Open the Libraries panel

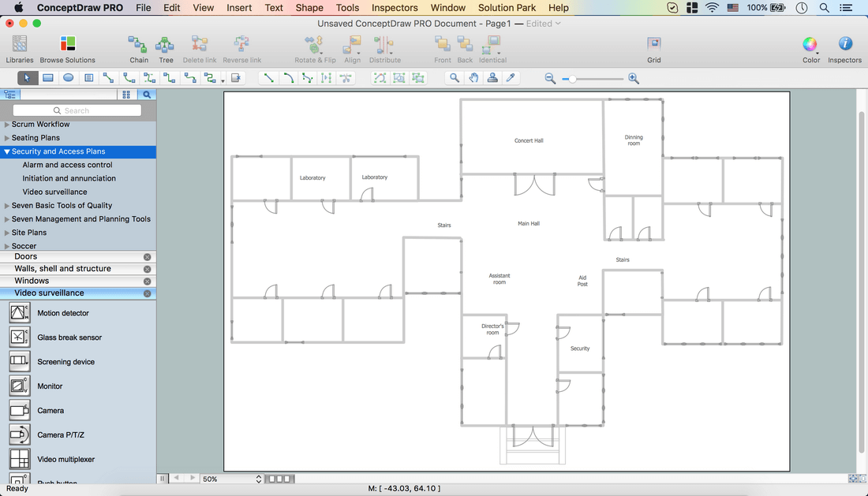[x=20, y=49]
